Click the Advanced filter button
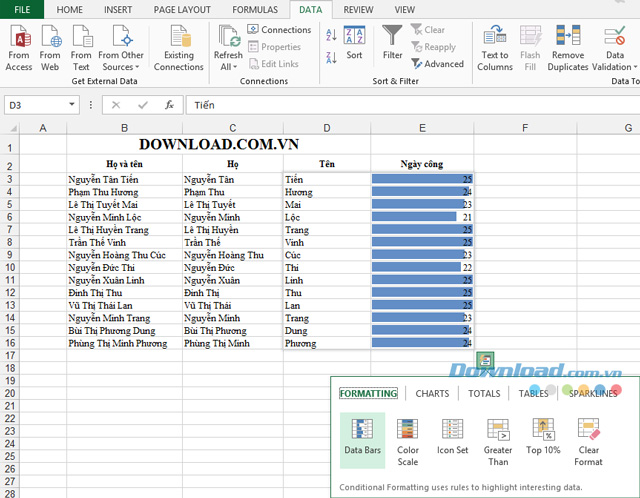This screenshot has height=498, width=640. 438,64
